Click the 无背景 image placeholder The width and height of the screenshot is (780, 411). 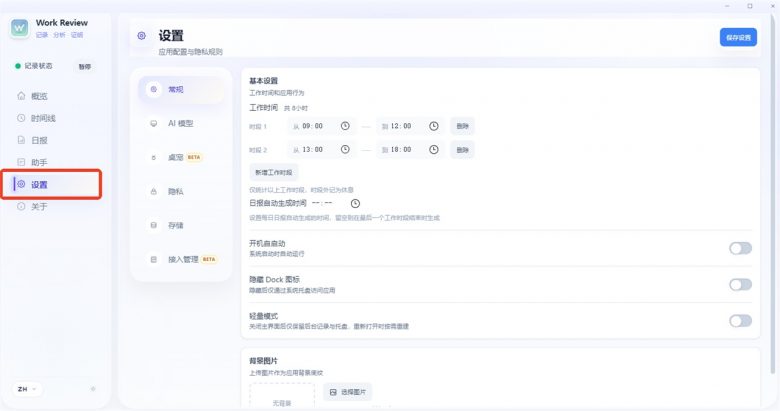tap(282, 397)
